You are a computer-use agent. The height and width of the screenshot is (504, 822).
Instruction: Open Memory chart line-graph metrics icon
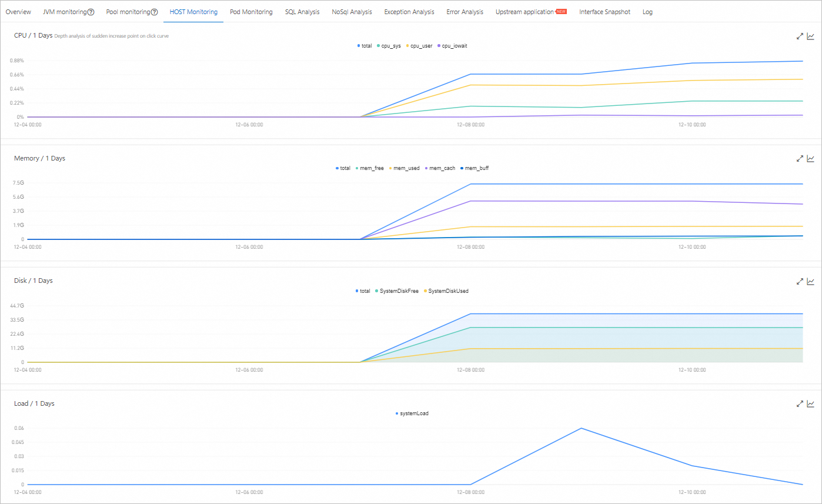click(x=811, y=158)
